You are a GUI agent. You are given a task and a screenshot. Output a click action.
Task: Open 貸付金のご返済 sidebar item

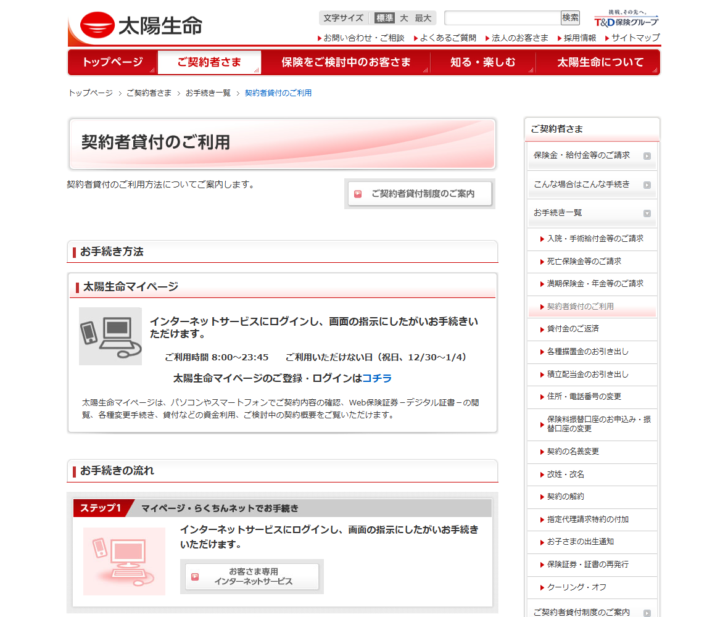click(x=592, y=329)
